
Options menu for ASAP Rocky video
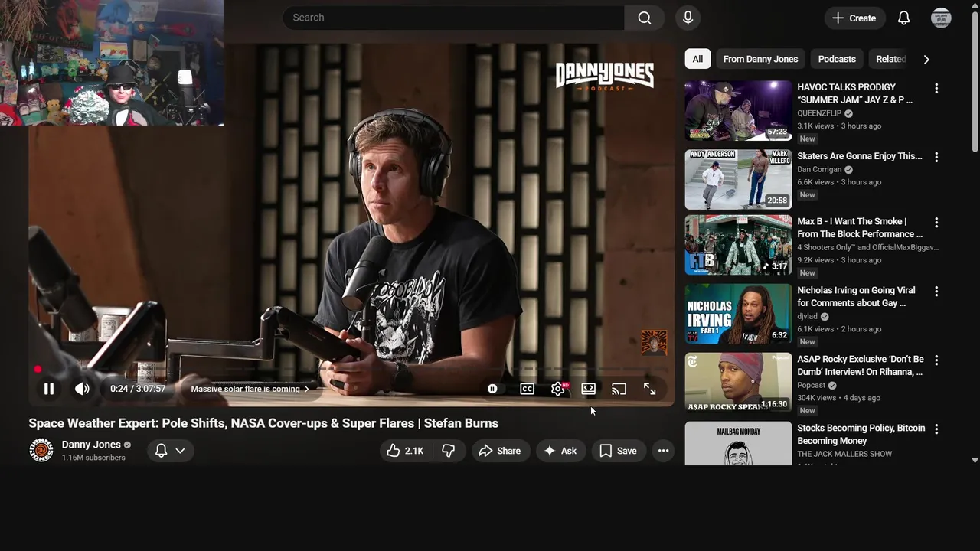point(936,360)
